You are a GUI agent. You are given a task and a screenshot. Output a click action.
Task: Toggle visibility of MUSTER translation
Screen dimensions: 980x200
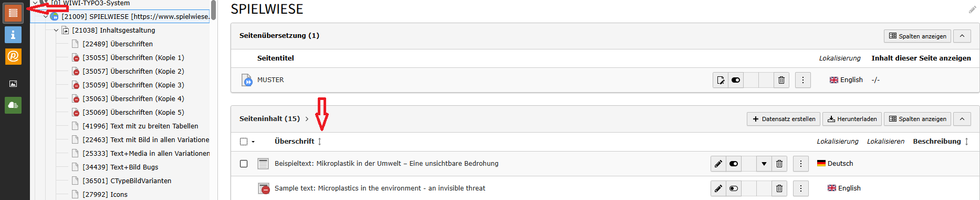click(736, 80)
